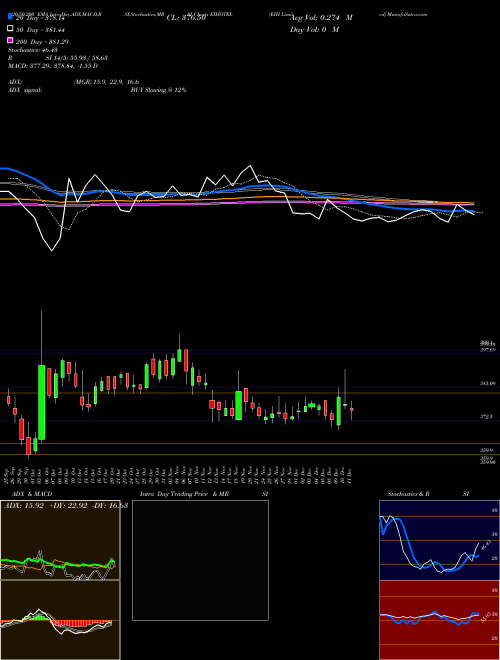The image size is (500, 660).
Task: Click the 'Stochastics: 46.43' readout
Action: pyautogui.click(x=33, y=50)
